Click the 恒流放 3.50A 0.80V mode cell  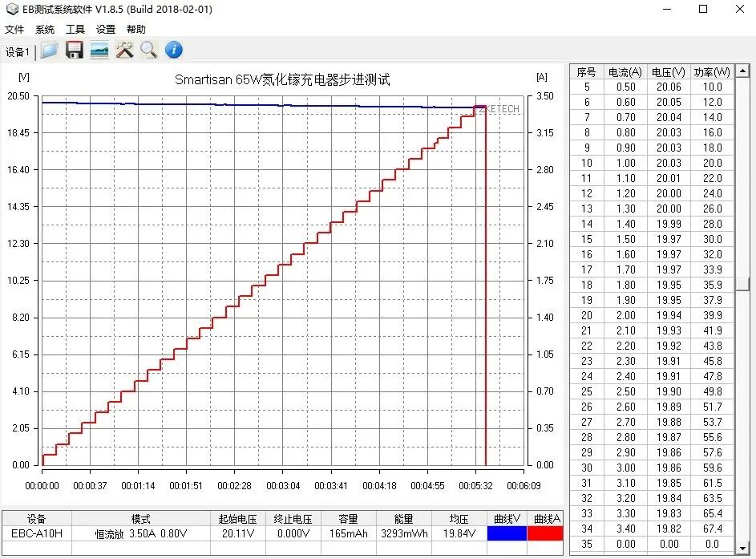pos(141,533)
